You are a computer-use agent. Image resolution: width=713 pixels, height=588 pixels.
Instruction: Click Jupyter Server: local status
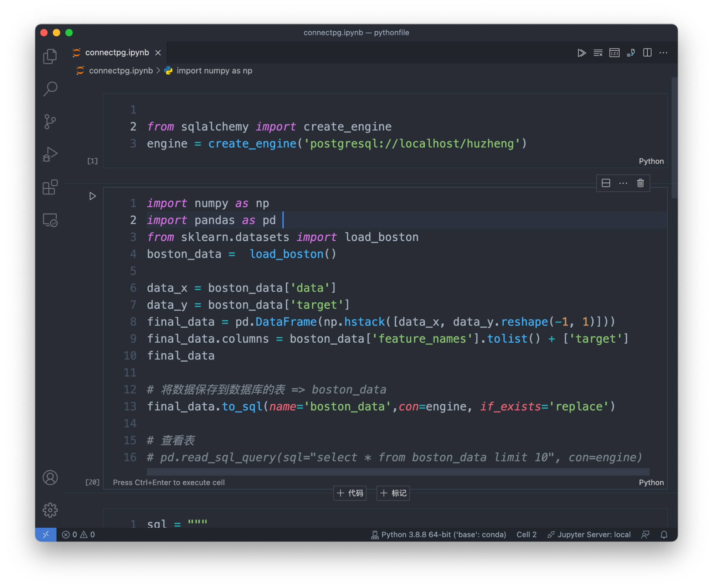point(589,535)
